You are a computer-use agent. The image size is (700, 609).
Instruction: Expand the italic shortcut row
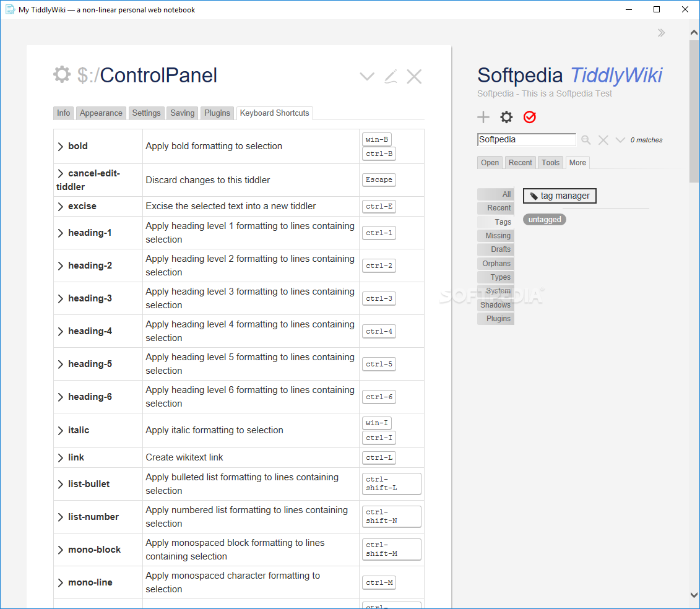tap(61, 430)
